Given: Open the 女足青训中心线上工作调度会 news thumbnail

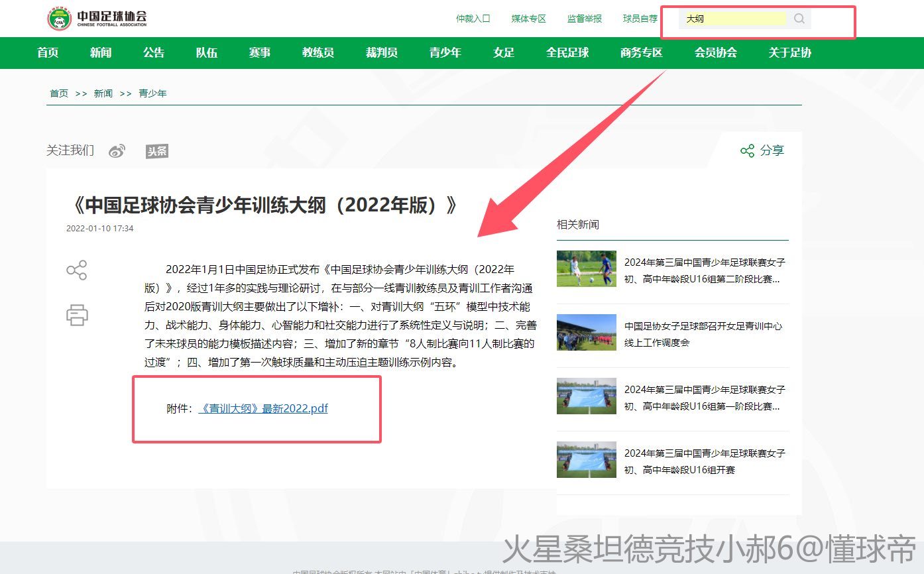Looking at the screenshot, I should click(x=587, y=332).
